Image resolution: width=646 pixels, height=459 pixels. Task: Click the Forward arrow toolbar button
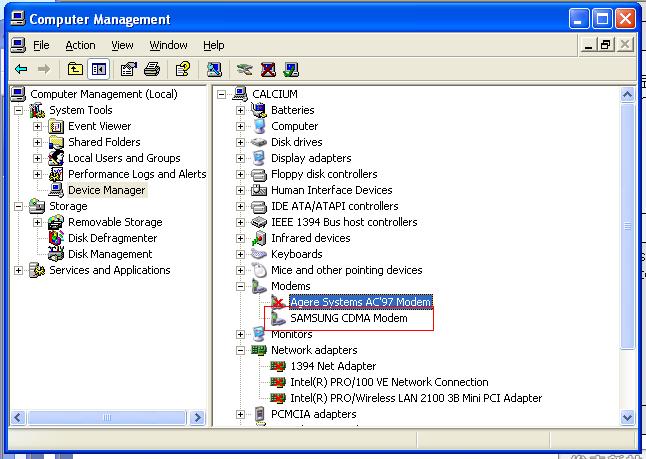tap(44, 69)
